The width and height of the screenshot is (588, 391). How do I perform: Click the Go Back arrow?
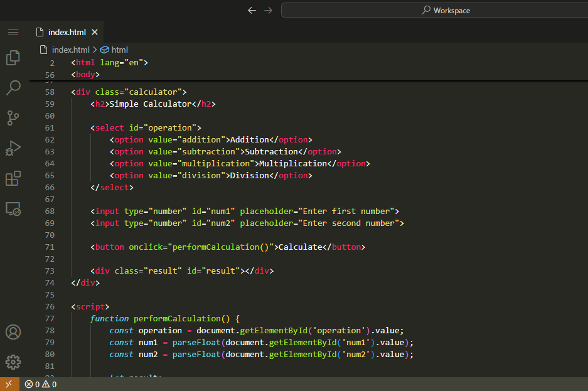252,10
